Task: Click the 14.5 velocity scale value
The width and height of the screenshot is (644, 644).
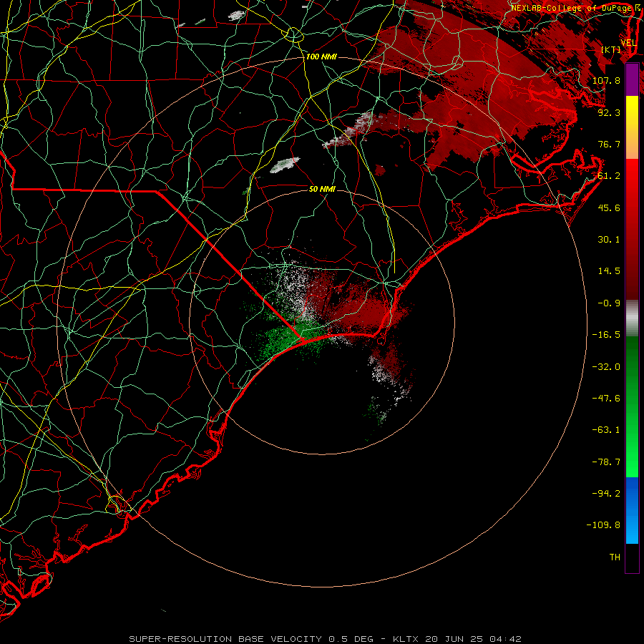Action: tap(609, 271)
